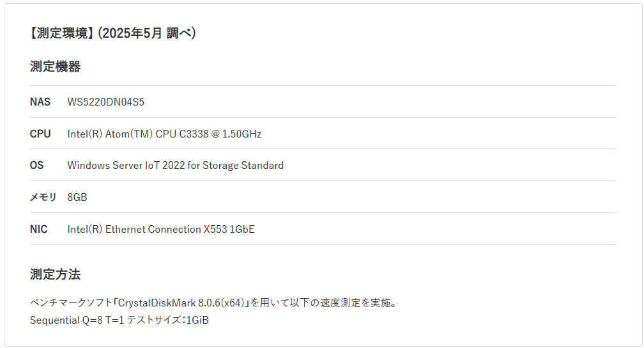Click the NIC row label
Screen dimensions: 644x348
(38, 230)
